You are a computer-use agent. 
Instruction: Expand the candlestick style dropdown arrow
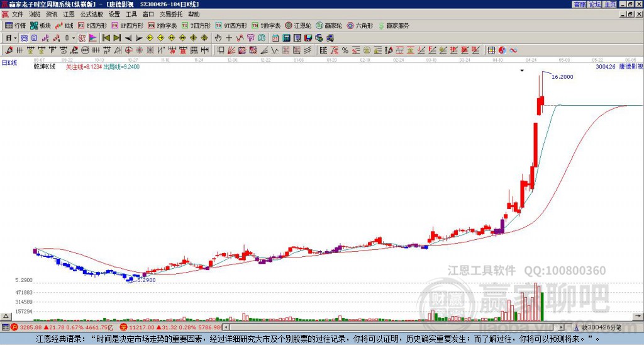pyautogui.click(x=73, y=38)
